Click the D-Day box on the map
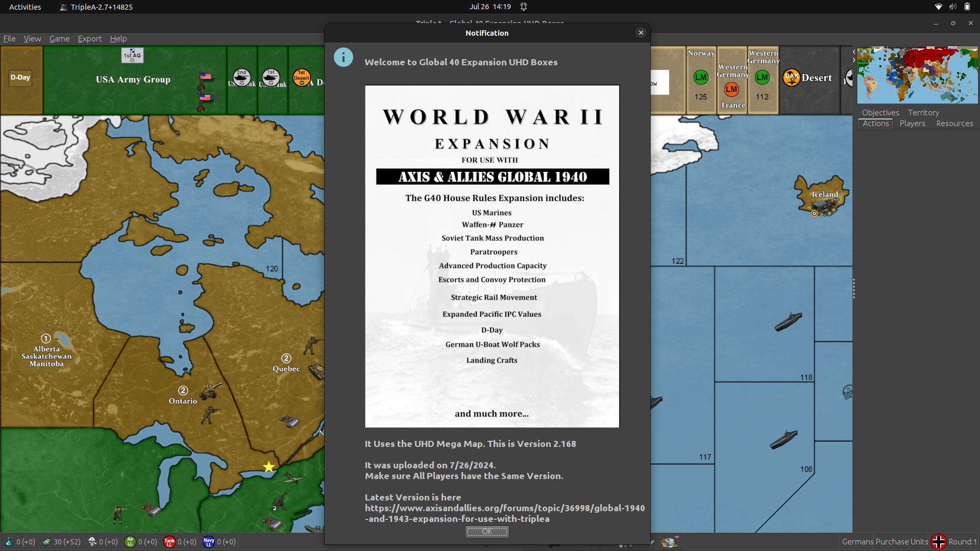The image size is (980, 551). tap(20, 78)
